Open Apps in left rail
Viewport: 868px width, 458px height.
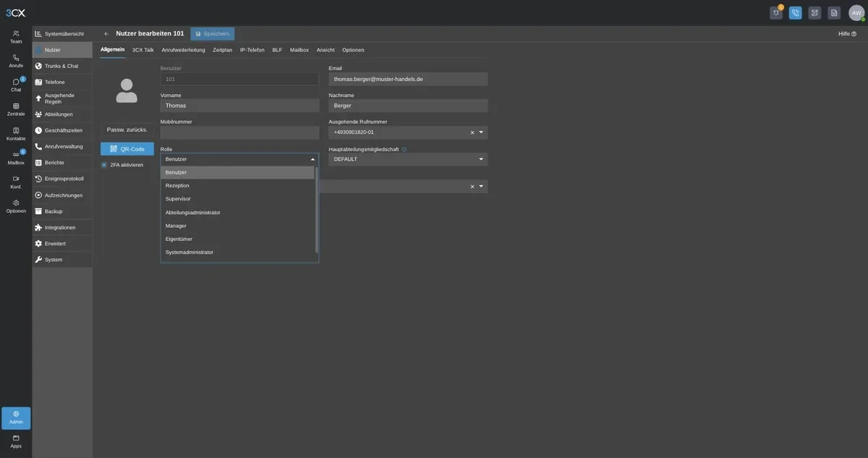pyautogui.click(x=16, y=441)
